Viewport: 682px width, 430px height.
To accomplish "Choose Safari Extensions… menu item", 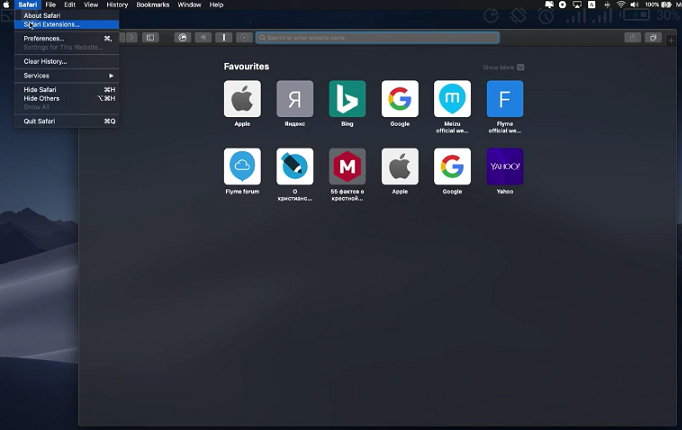I will [x=67, y=24].
